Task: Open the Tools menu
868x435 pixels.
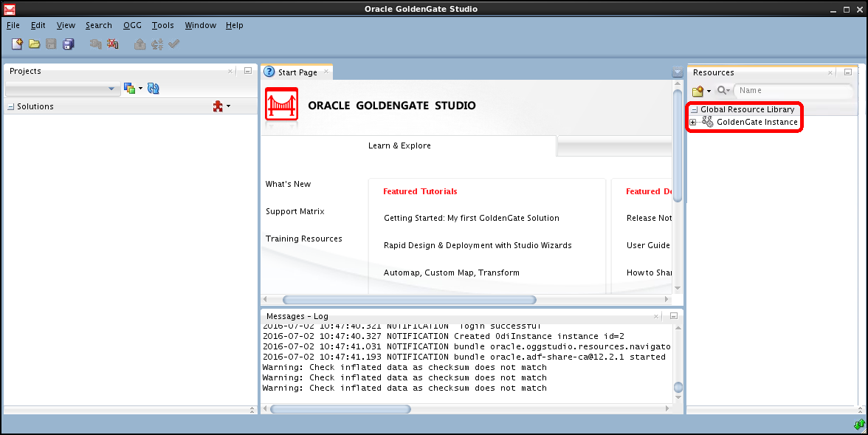Action: point(162,25)
